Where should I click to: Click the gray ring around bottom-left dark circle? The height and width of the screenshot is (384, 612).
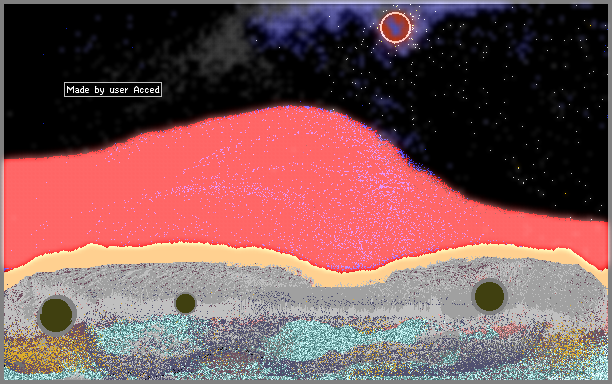click(57, 315)
